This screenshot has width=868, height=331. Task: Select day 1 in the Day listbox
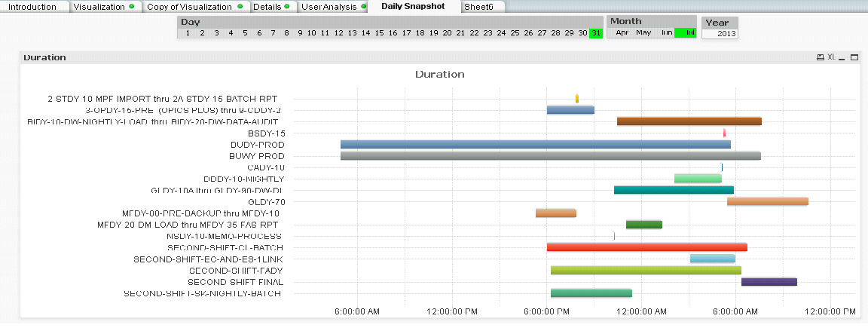pos(188,33)
